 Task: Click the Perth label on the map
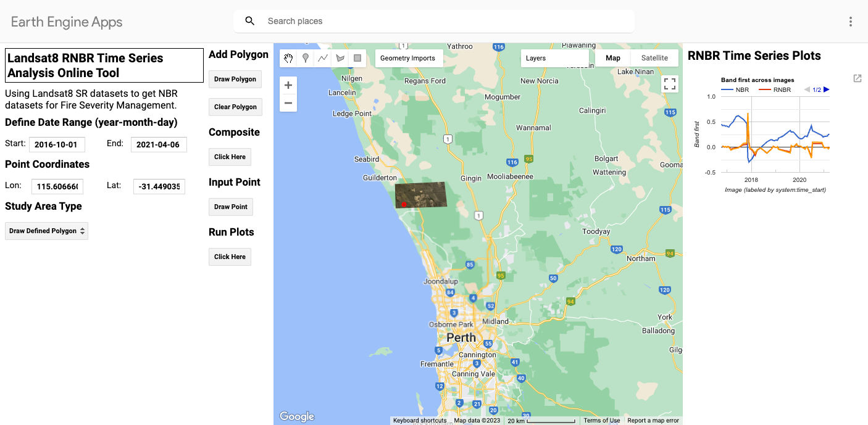tap(461, 337)
